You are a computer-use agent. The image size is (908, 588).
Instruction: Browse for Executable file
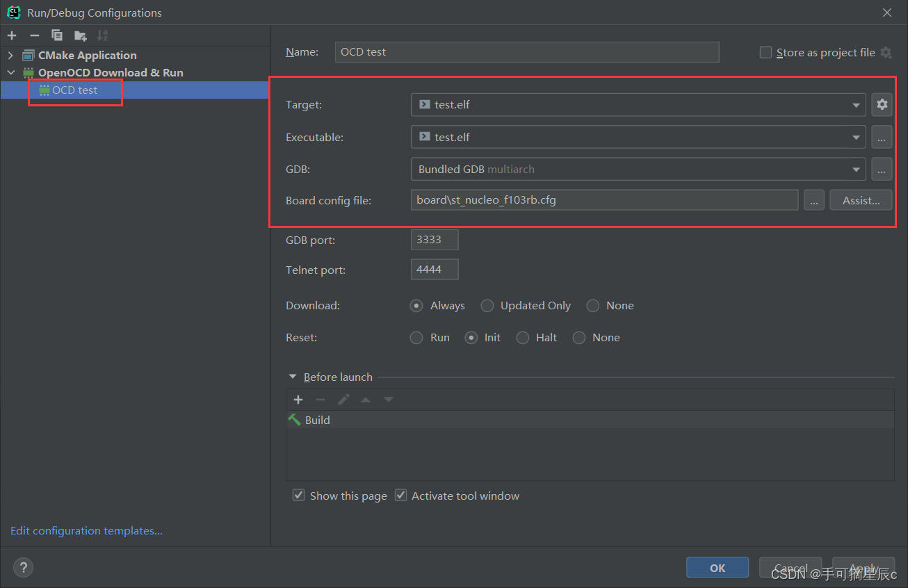point(882,137)
